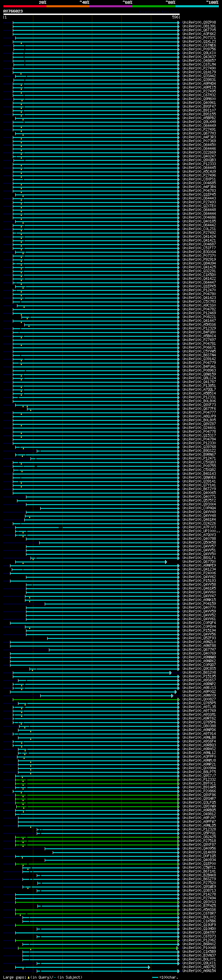Select the UniRef100_Q677H3 label
Viewport: 222px width, 980px height.
click(x=199, y=133)
